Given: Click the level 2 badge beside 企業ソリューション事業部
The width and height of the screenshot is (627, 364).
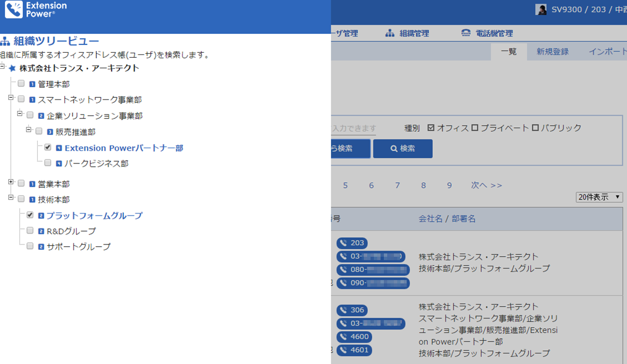Looking at the screenshot, I should pyautogui.click(x=41, y=116).
